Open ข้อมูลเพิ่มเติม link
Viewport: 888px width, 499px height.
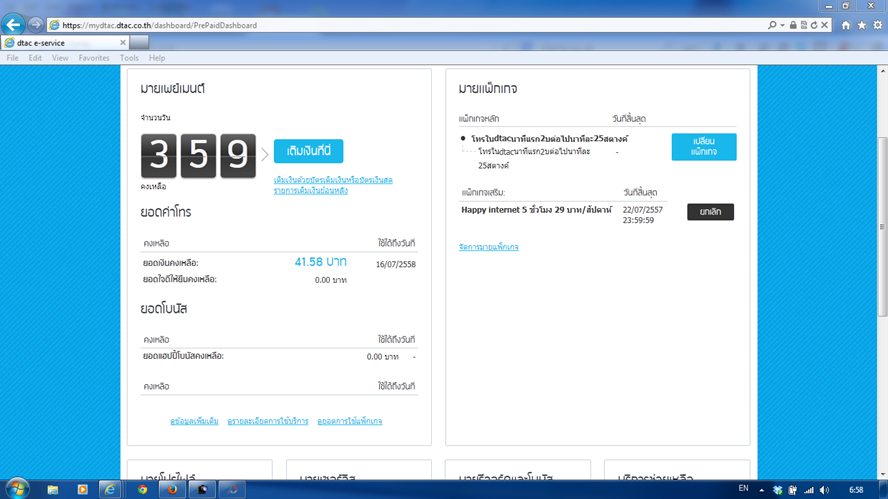coord(194,421)
